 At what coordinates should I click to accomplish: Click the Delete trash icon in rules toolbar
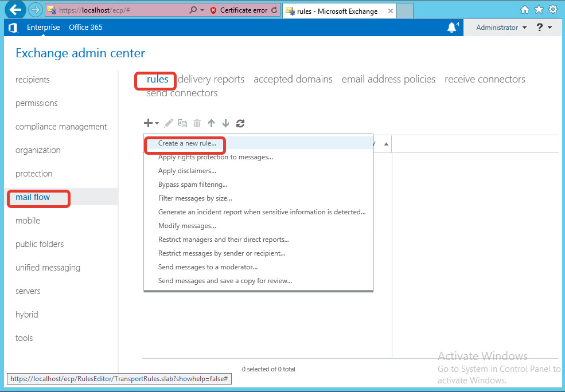(x=197, y=123)
